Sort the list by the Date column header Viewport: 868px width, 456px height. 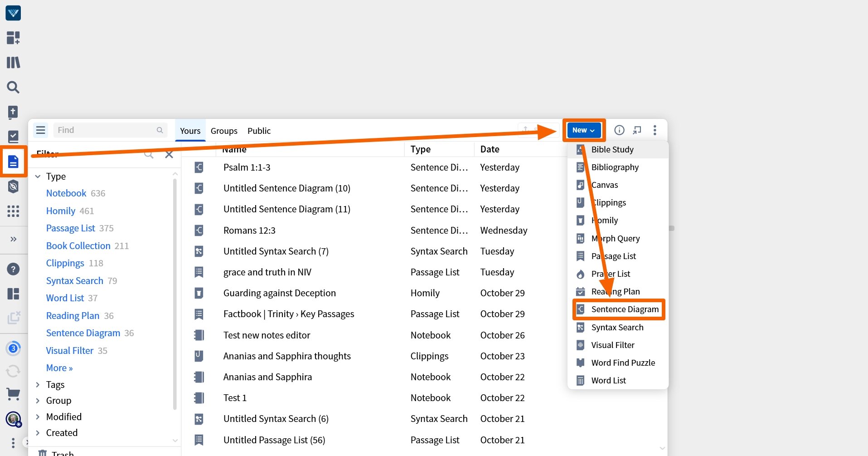pos(490,149)
